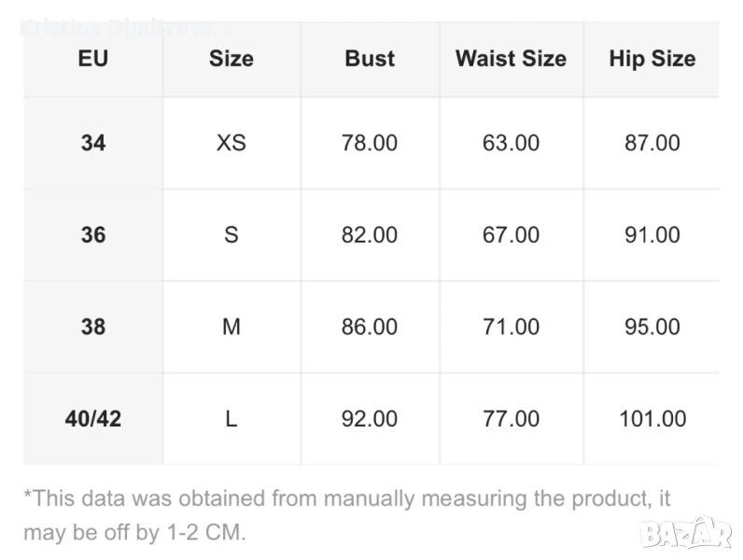Click the faint Kristina Dimitrova watermark text
743x560 pixels.
click(x=110, y=27)
